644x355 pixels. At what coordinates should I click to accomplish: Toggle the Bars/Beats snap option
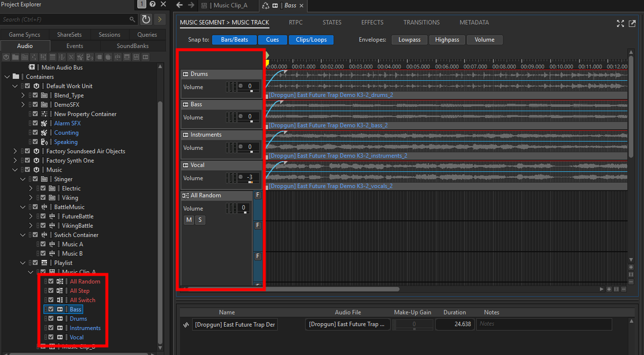(x=234, y=40)
